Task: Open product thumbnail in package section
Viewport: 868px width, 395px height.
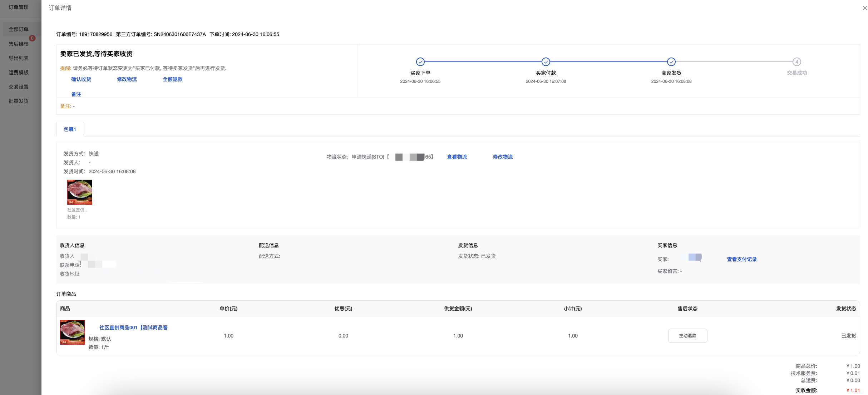Action: pos(80,192)
